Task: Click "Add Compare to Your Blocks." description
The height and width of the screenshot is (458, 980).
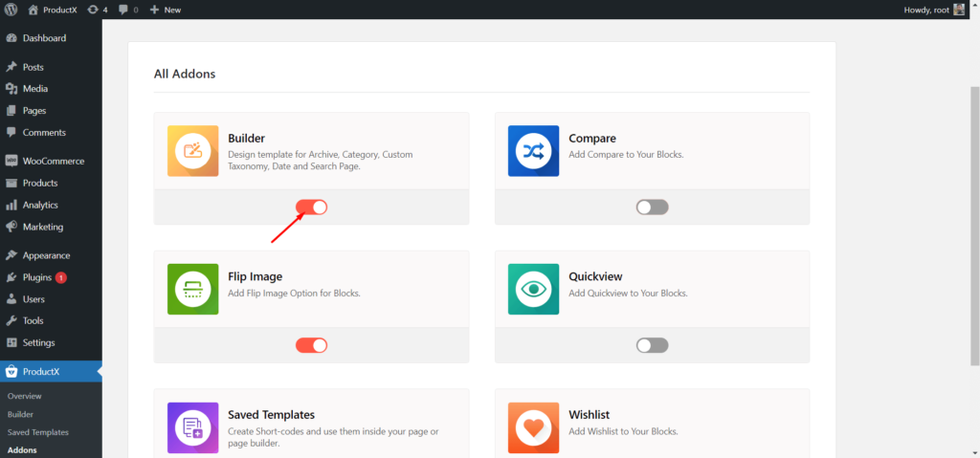Action: coord(626,154)
